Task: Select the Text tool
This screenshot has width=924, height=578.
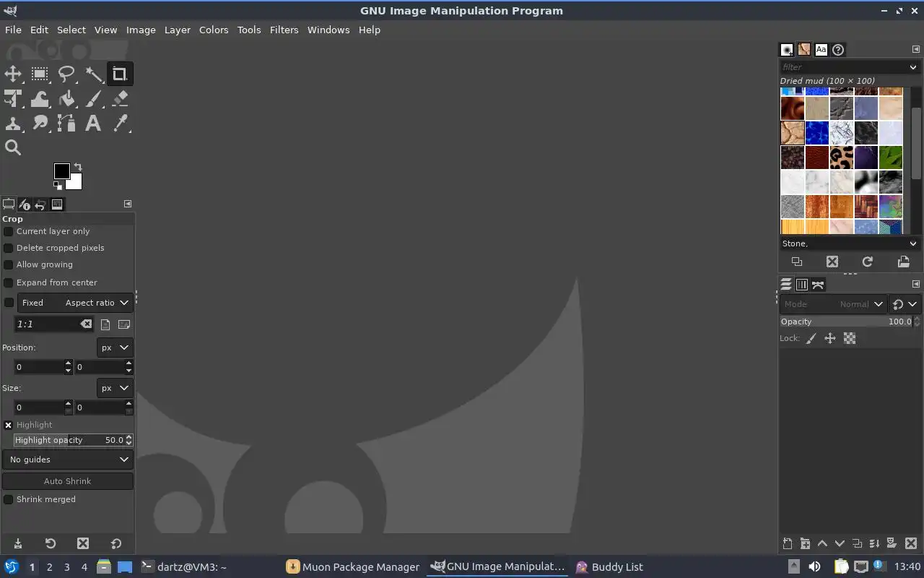Action: (93, 123)
